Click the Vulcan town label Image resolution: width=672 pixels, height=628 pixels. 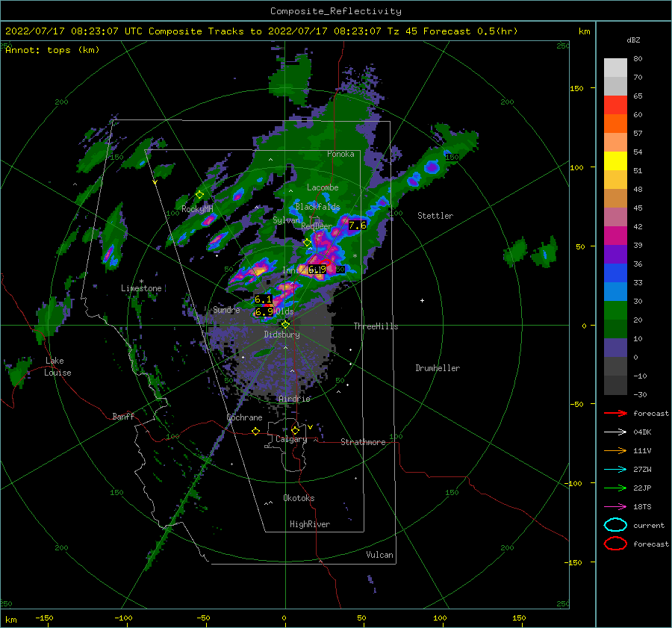tap(380, 555)
